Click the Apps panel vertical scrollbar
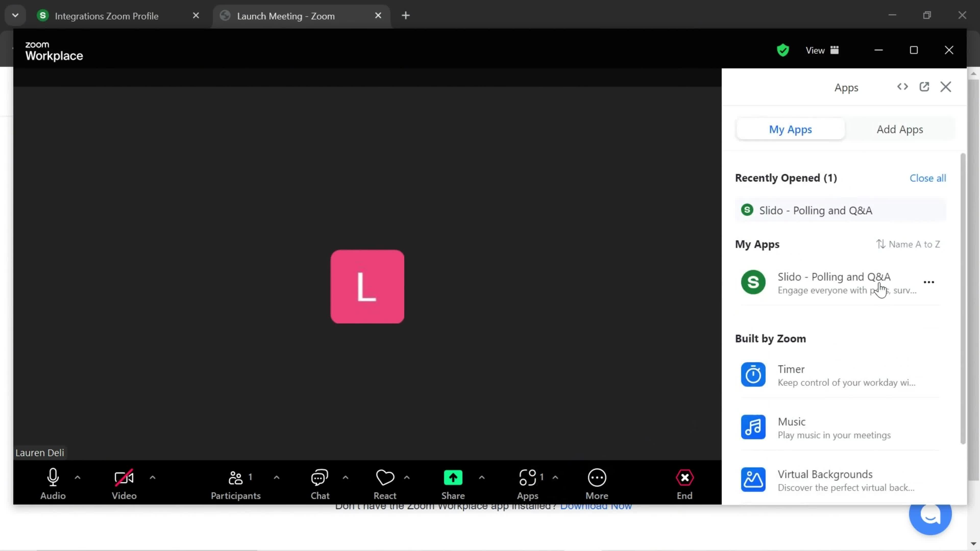This screenshot has height=551, width=980. click(963, 298)
